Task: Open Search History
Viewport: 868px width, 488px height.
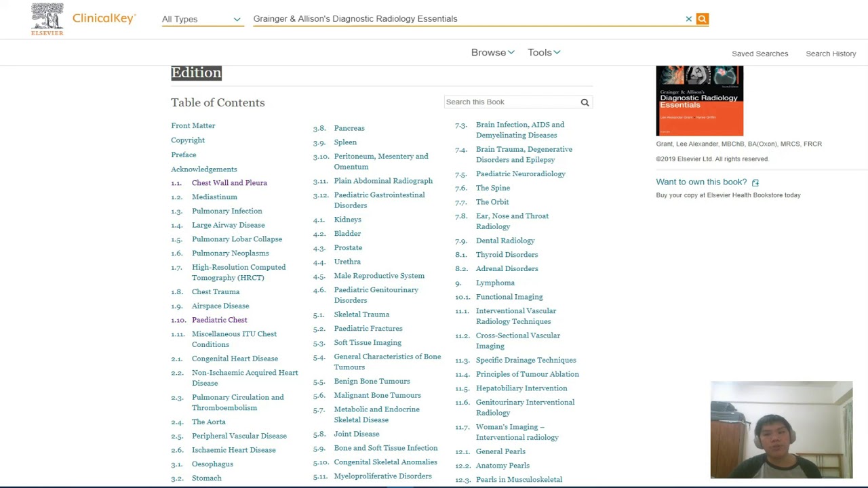Action: (x=831, y=54)
